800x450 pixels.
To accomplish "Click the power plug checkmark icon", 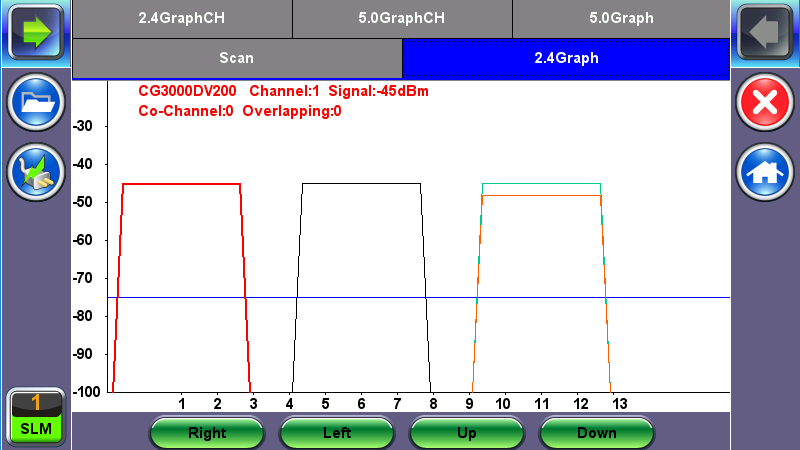I will [36, 173].
